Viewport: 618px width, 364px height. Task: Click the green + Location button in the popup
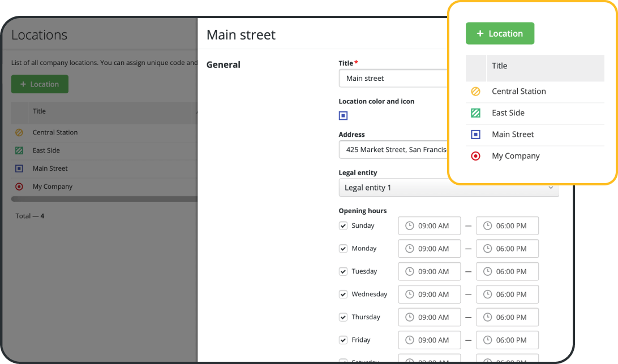click(500, 33)
